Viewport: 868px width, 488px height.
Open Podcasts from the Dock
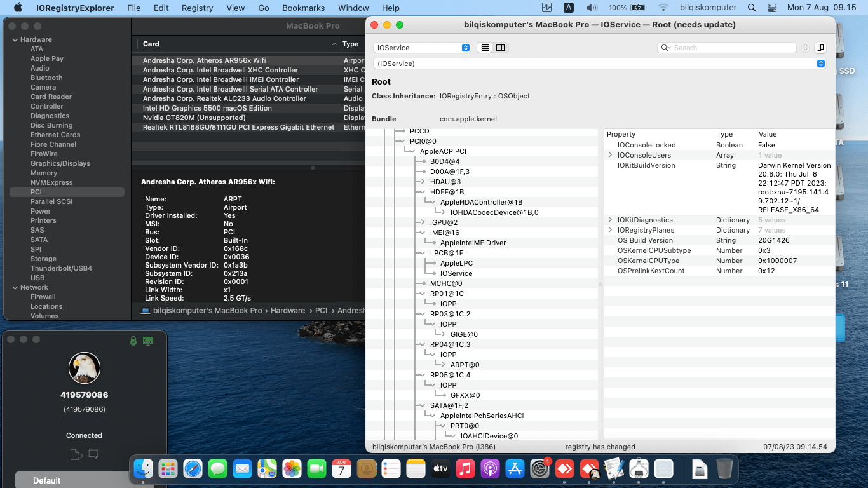[490, 470]
